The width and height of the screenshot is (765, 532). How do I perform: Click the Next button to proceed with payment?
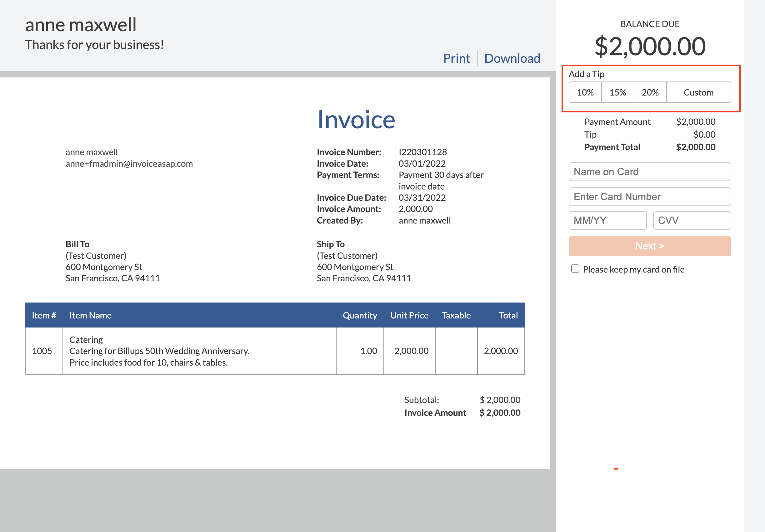[x=649, y=246]
